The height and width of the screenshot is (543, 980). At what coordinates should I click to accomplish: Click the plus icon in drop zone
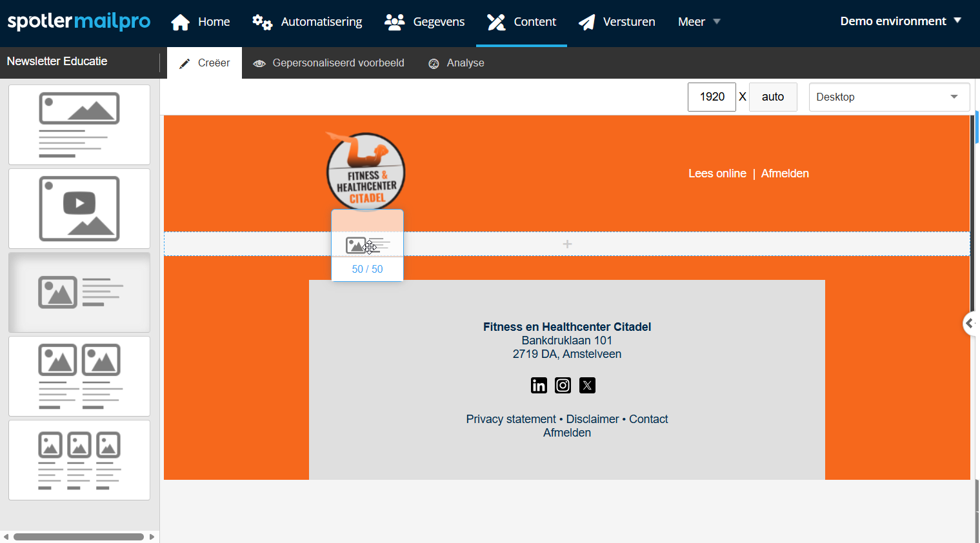coord(567,244)
